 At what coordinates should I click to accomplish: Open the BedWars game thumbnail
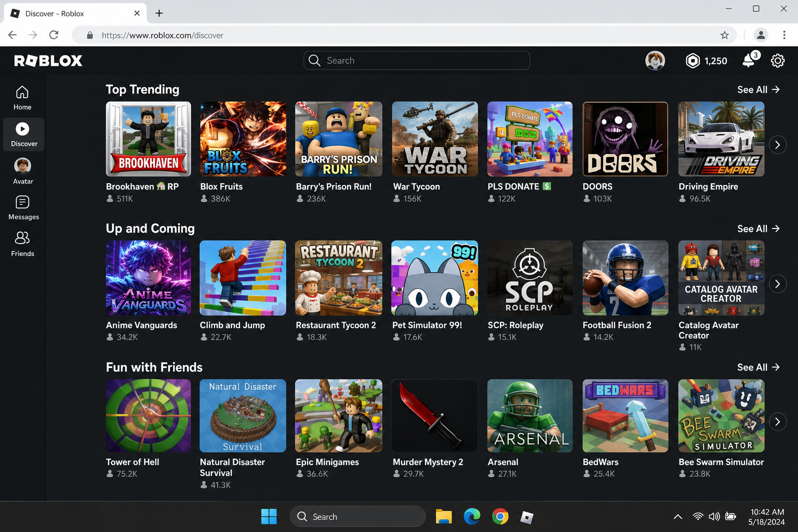click(x=626, y=416)
